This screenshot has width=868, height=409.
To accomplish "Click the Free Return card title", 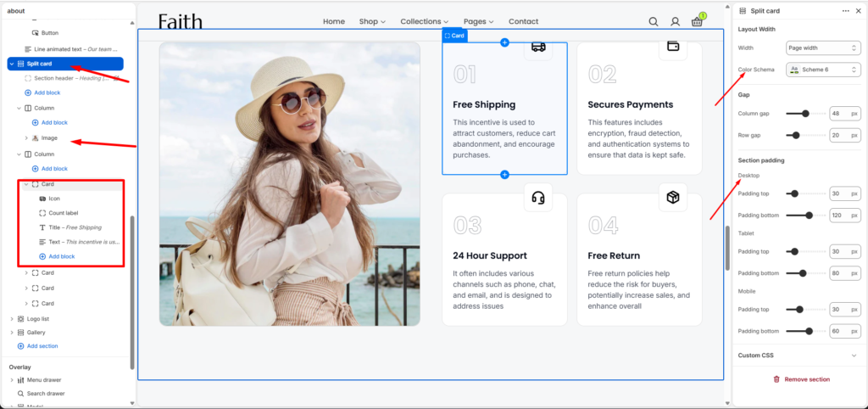I will click(x=614, y=255).
